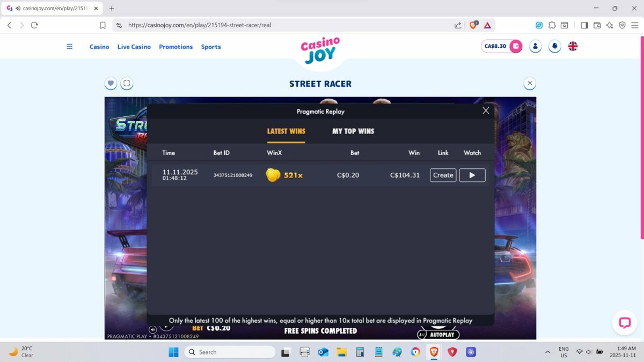
Task: Open the hamburger navigation menu
Action: [x=69, y=47]
